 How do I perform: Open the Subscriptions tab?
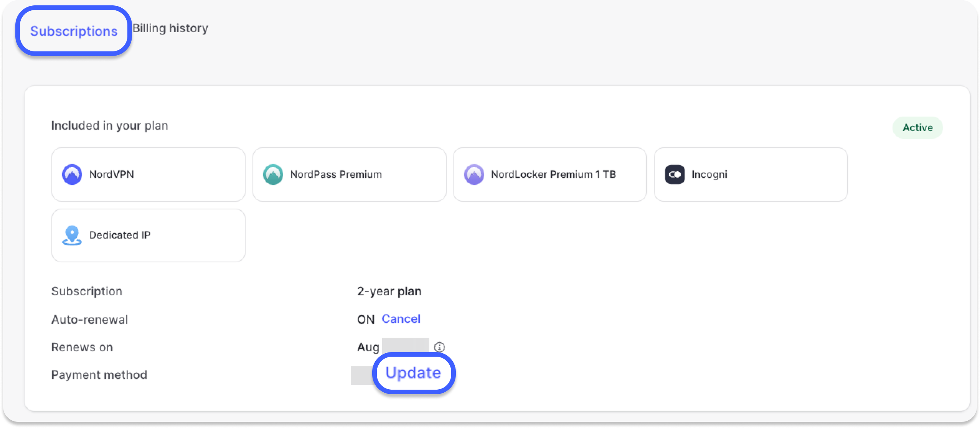click(74, 31)
